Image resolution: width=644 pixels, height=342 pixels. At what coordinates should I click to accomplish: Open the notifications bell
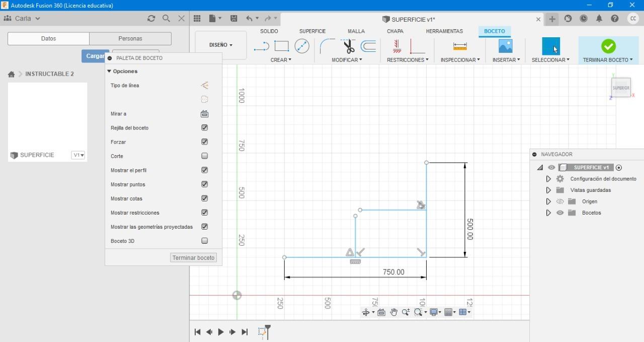(x=599, y=19)
